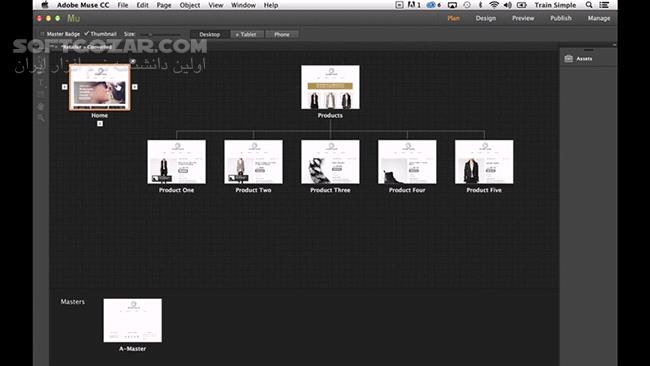Click the volume icon in menu bar
This screenshot has width=650, height=366.
507,5
